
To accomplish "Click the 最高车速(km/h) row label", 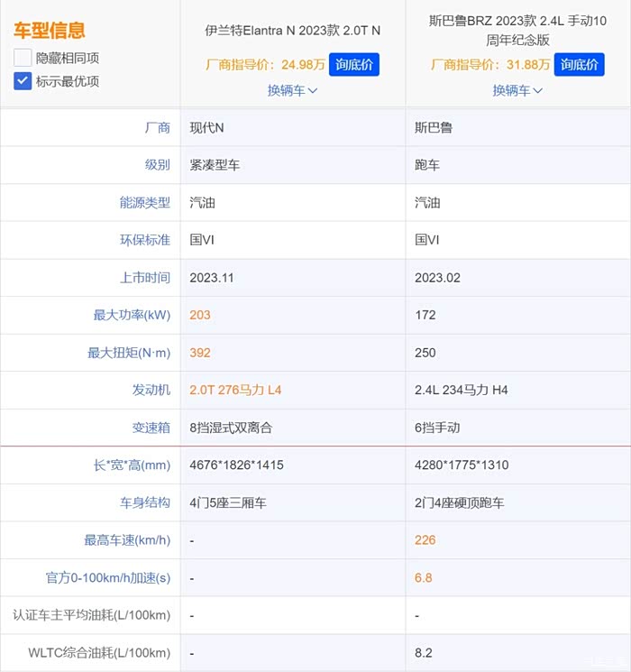I will pyautogui.click(x=127, y=540).
